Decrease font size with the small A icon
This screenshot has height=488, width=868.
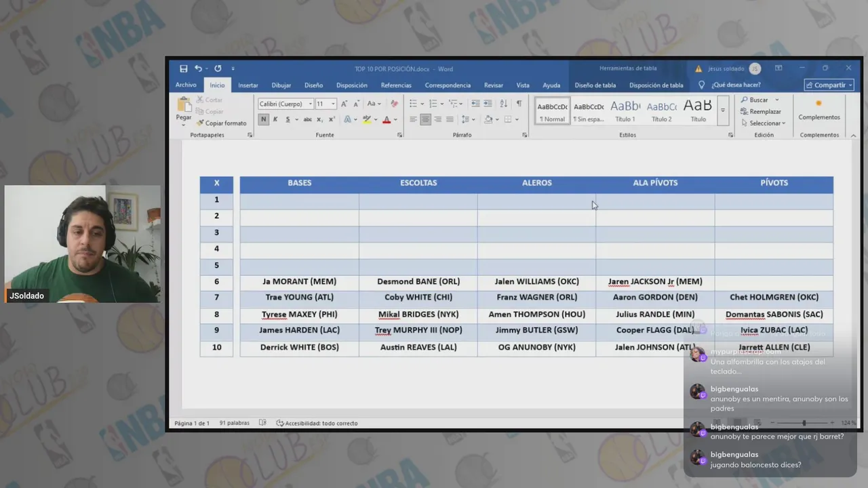(355, 104)
